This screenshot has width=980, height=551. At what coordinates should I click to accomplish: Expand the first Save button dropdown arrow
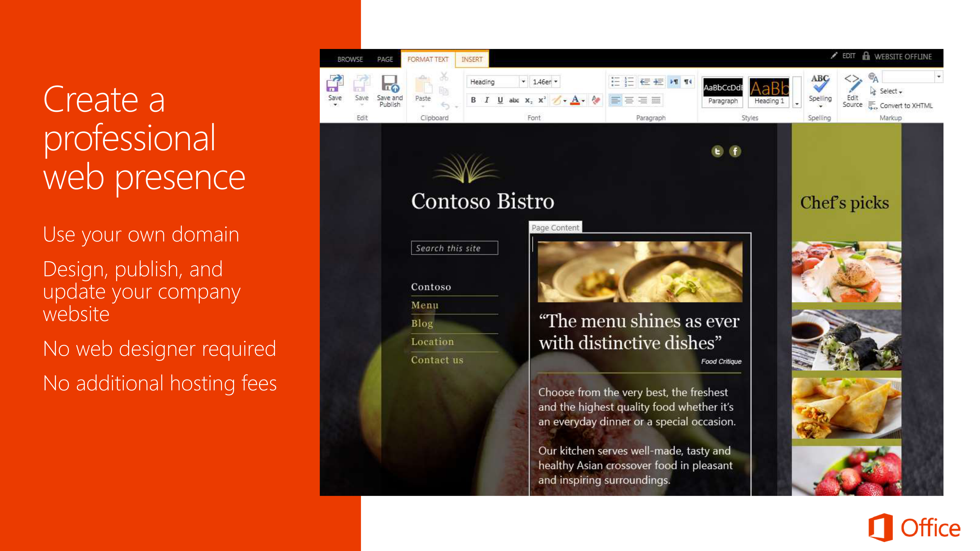(x=335, y=105)
